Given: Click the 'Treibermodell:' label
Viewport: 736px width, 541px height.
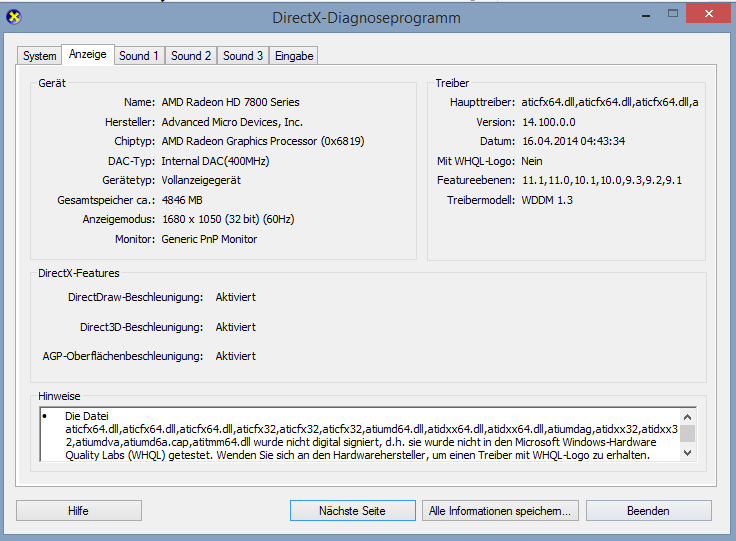Looking at the screenshot, I should point(481,200).
